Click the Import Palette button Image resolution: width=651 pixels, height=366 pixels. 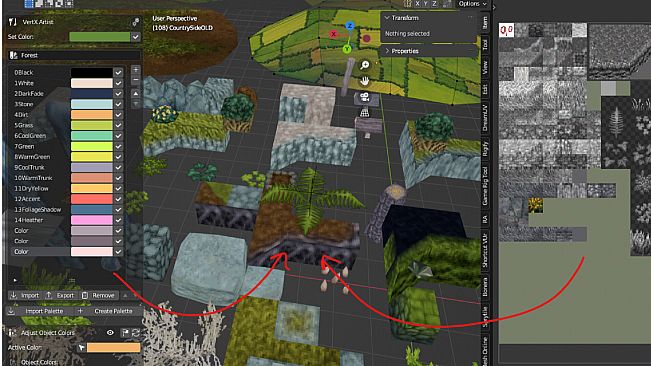(39, 311)
